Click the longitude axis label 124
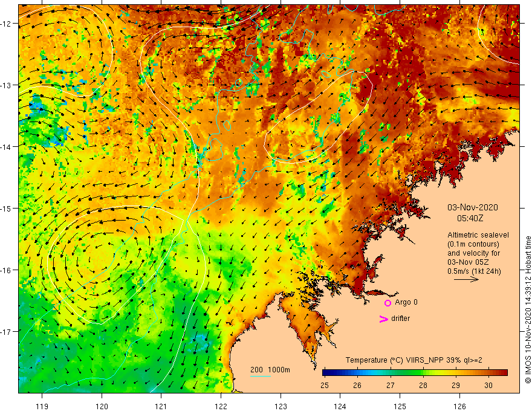This screenshot has width=532, height=411. click(x=340, y=406)
